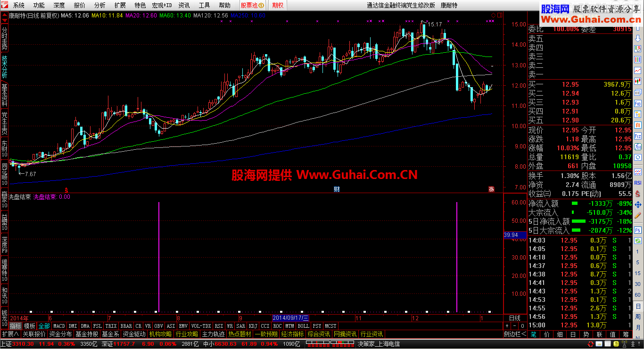Click the red trend line chart icon

(638, 70)
